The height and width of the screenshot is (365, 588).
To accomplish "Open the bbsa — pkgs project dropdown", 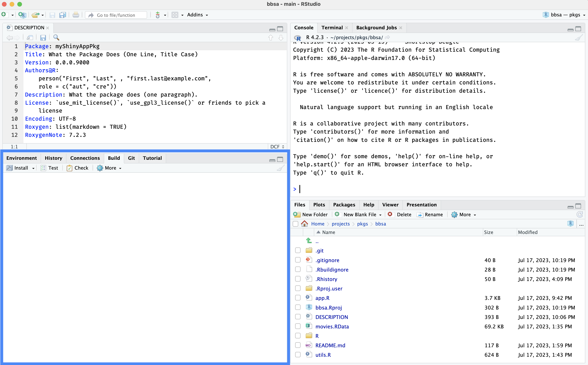I will pyautogui.click(x=564, y=15).
